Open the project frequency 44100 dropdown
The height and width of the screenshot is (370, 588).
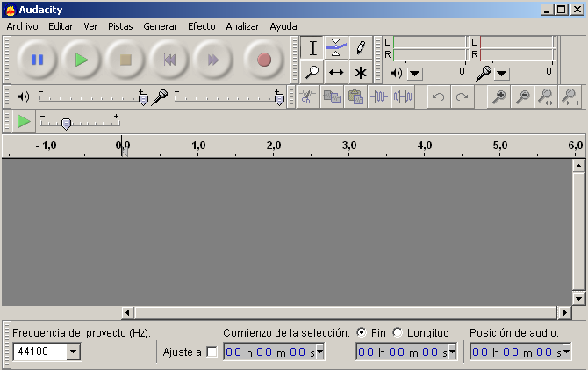click(x=73, y=352)
